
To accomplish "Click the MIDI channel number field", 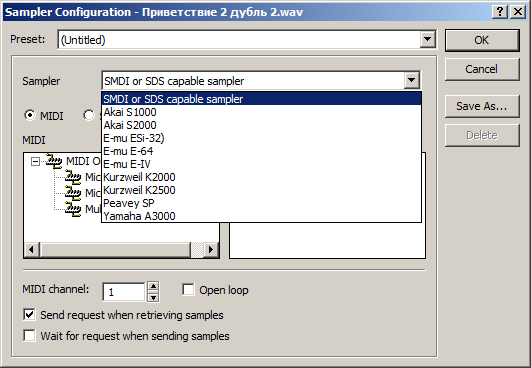I will coord(124,292).
